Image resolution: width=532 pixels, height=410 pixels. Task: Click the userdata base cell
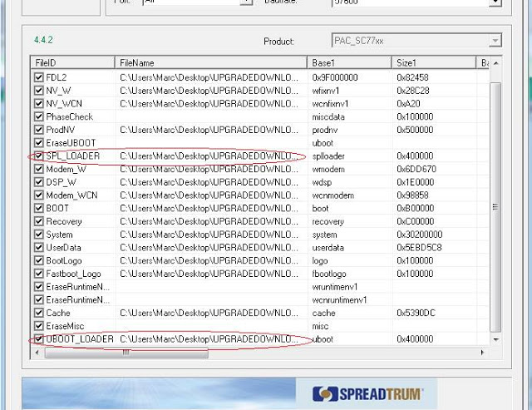click(x=328, y=248)
